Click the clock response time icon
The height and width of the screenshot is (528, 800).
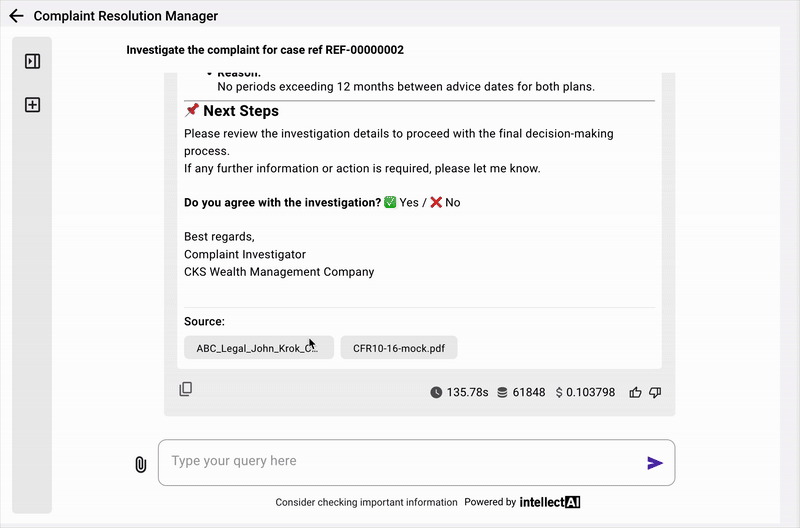click(x=436, y=393)
